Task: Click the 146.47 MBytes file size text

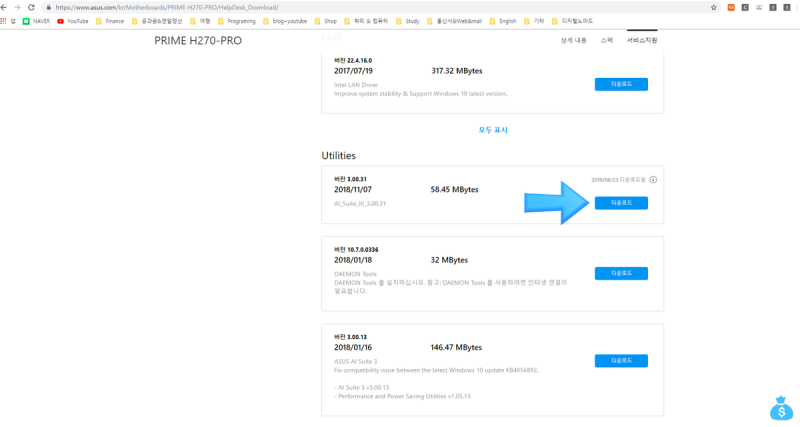Action: pyautogui.click(x=456, y=347)
